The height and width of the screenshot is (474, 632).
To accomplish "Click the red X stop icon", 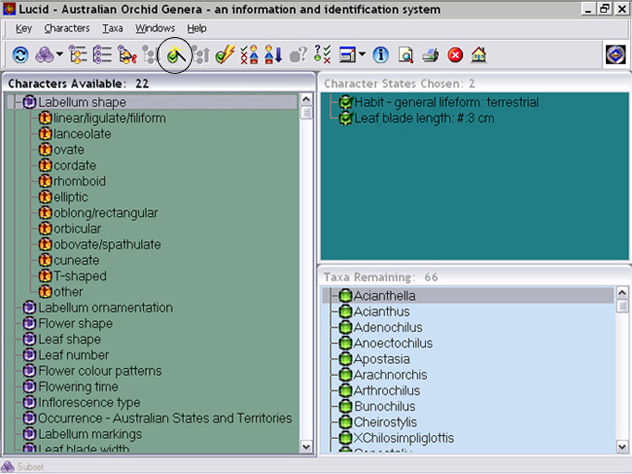I will coord(455,55).
